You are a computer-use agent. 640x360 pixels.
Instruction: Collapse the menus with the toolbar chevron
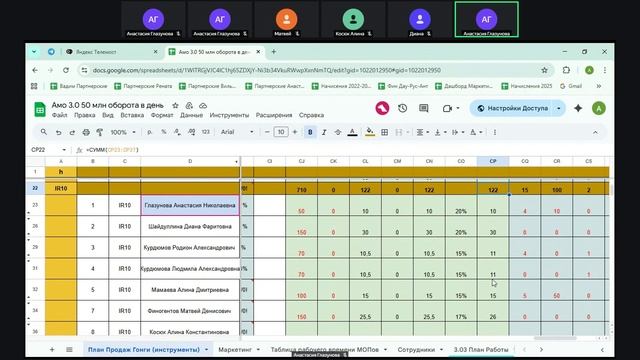click(x=595, y=132)
